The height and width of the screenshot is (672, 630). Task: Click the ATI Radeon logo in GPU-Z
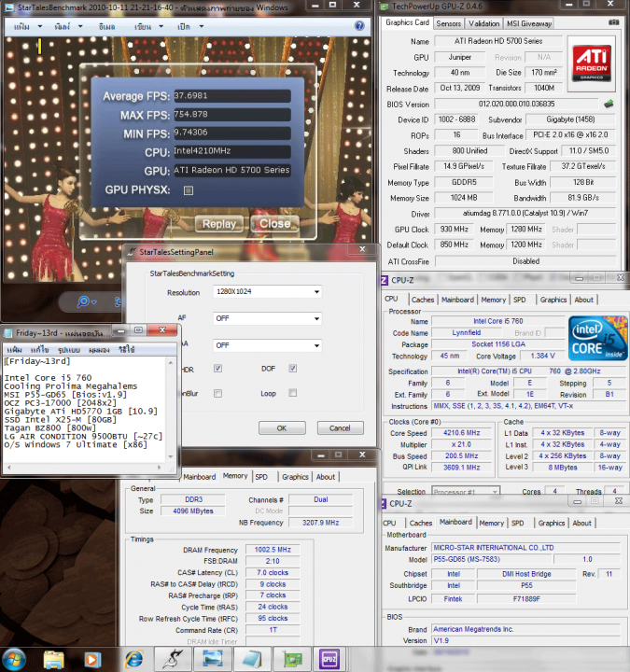(592, 63)
